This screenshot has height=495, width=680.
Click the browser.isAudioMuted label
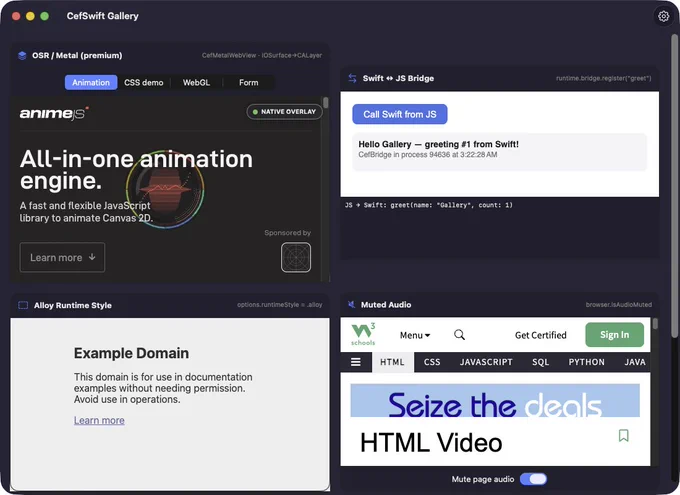pos(618,305)
